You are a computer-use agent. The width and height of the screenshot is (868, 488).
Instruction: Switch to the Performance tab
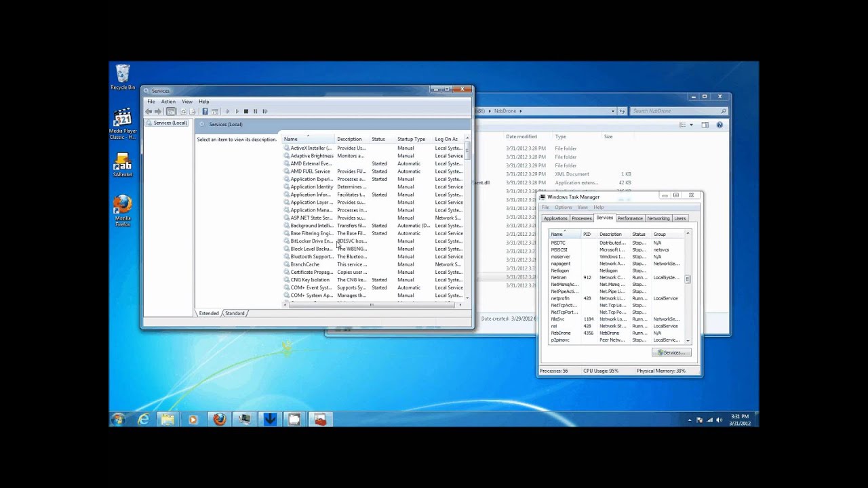[x=630, y=218]
